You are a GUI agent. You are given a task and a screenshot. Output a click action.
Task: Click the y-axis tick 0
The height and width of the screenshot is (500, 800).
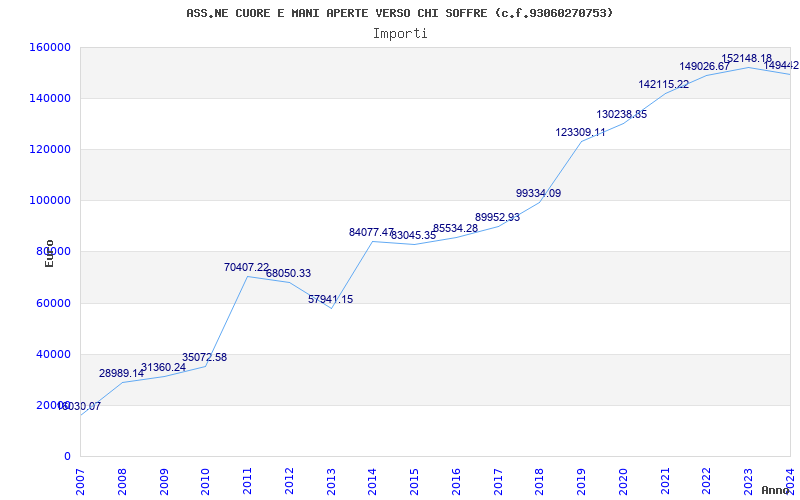coord(67,457)
